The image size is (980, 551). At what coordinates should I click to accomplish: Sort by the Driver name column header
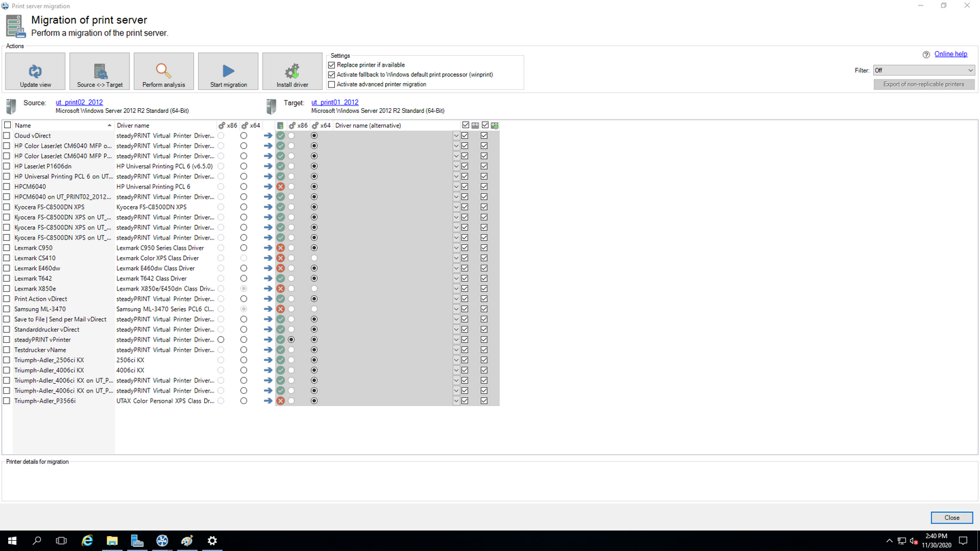click(165, 125)
